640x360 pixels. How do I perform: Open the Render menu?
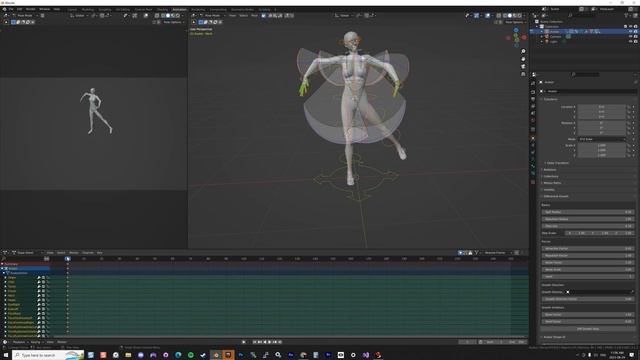coord(30,9)
